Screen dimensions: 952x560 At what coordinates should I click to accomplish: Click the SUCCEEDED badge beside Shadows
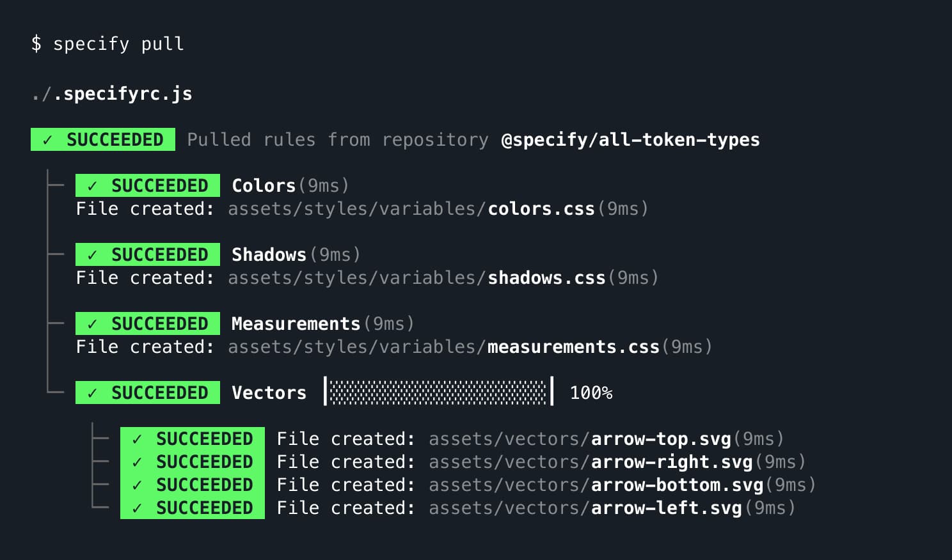pos(148,254)
